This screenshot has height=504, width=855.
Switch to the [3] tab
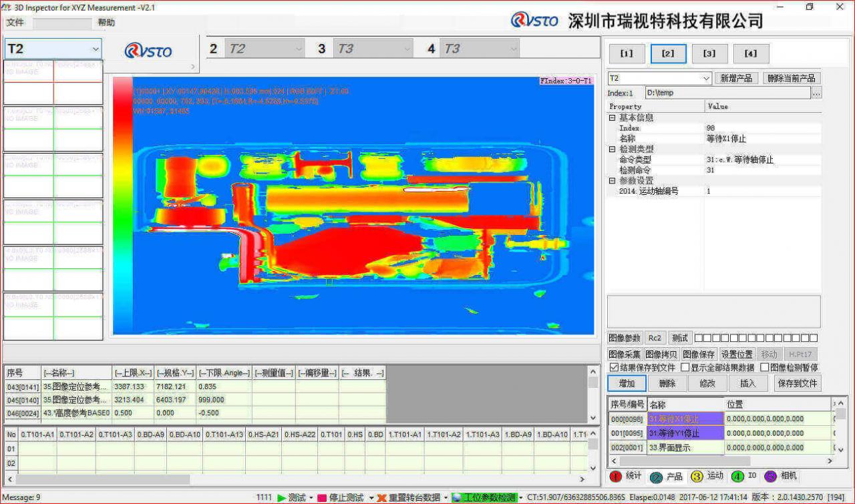tap(709, 53)
